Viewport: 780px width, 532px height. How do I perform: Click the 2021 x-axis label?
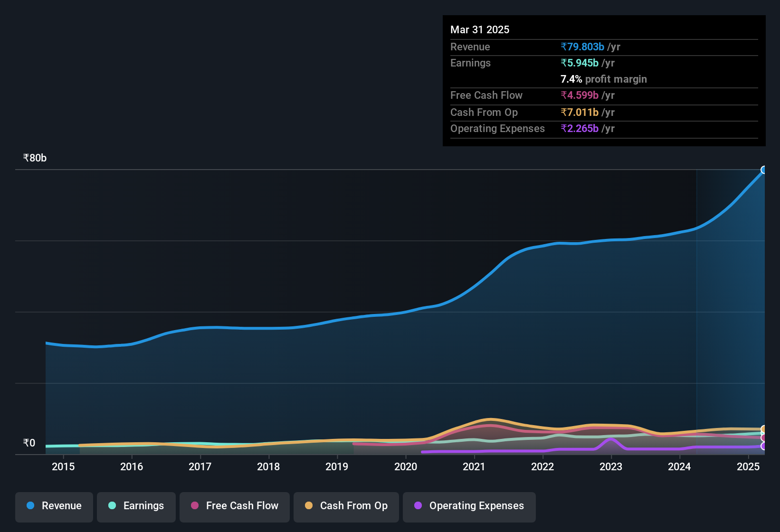[x=474, y=467]
